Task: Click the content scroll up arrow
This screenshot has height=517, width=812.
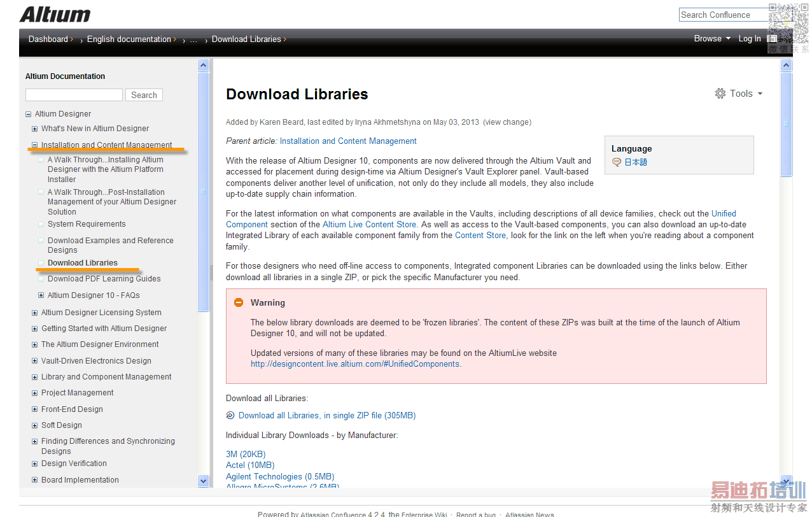Action: click(787, 66)
